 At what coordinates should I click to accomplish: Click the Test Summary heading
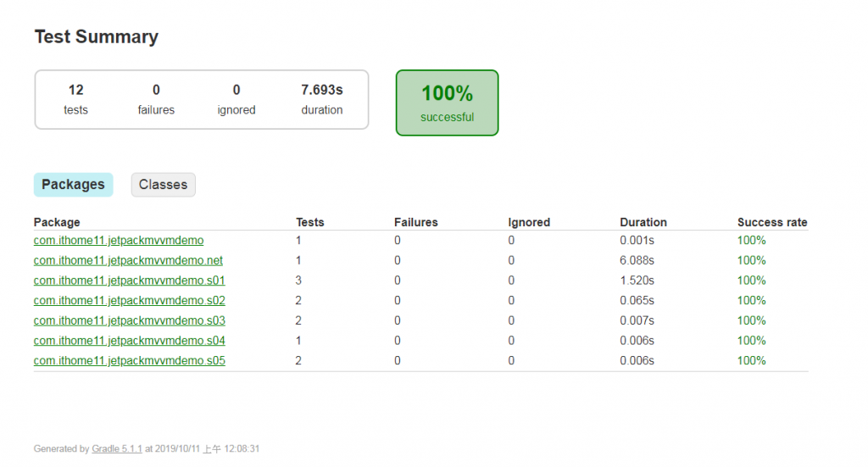tap(96, 37)
